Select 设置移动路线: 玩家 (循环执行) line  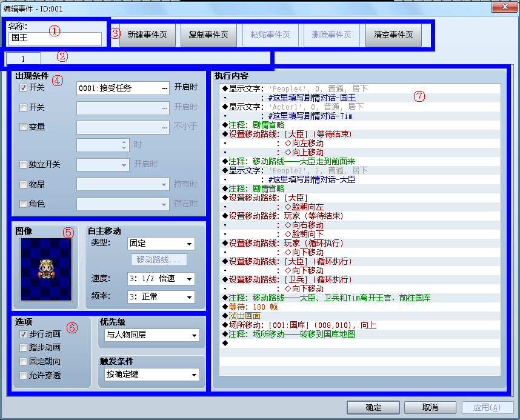[x=360, y=243]
